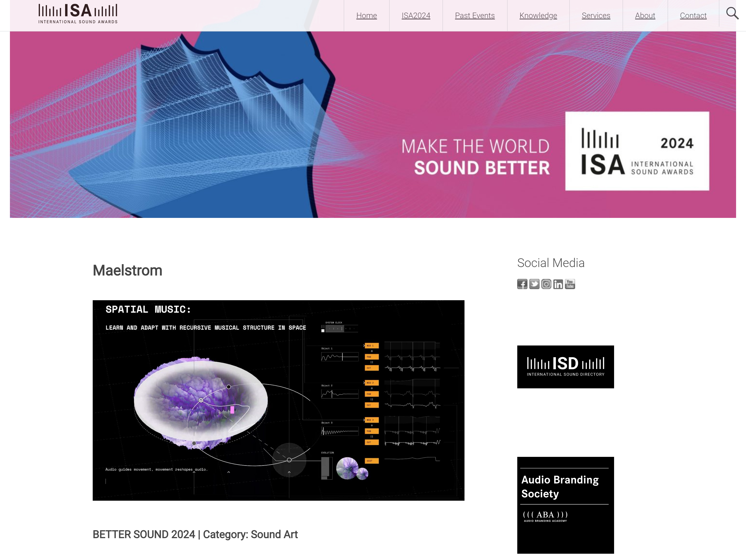Select the Knowledge menu item
This screenshot has width=746, height=560.
click(538, 15)
